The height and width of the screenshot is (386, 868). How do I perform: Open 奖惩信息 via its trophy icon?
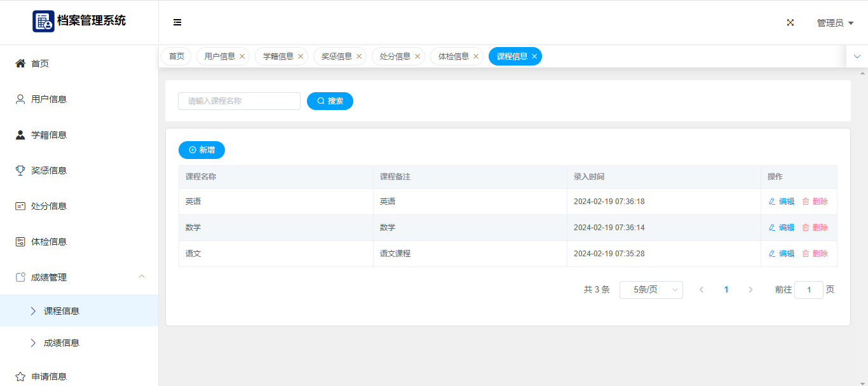(20, 170)
